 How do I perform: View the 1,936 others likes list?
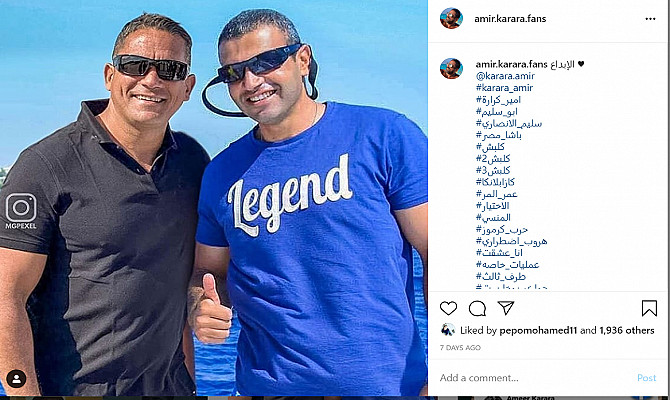pyautogui.click(x=627, y=330)
